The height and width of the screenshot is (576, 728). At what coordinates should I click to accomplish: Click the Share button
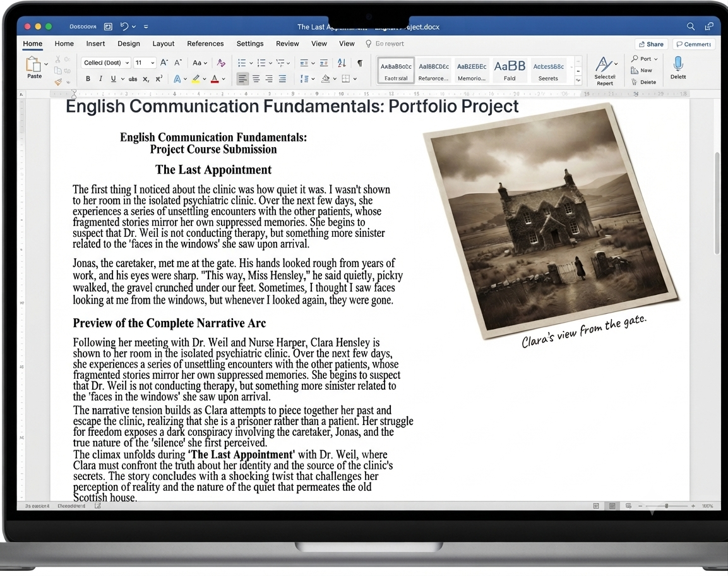[x=651, y=44]
